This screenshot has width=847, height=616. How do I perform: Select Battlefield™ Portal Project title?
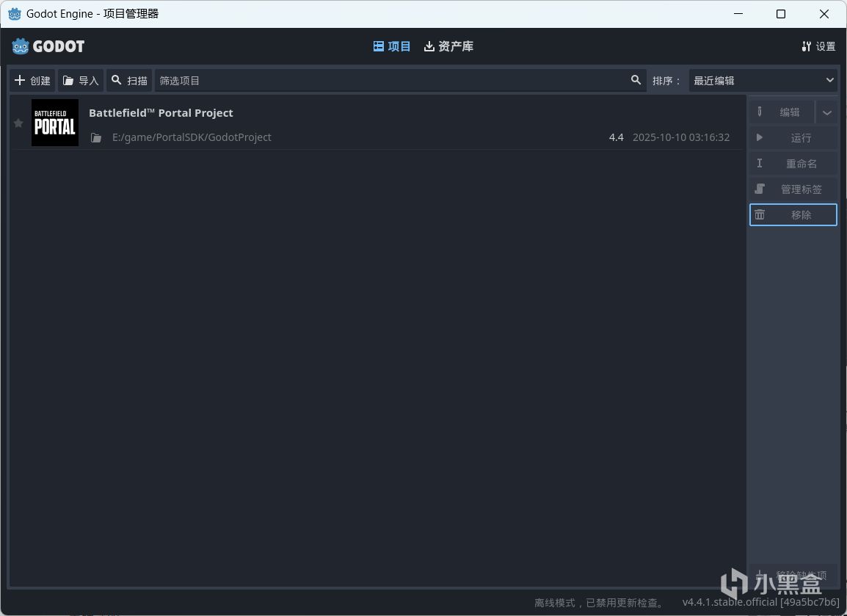161,113
